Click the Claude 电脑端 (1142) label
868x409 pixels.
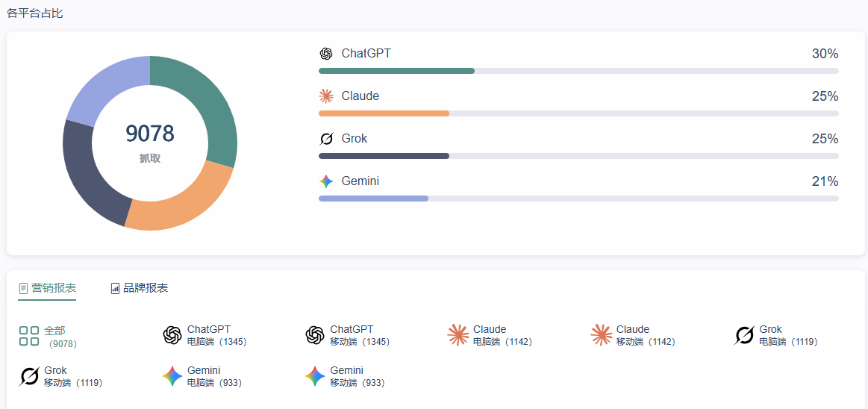tap(502, 336)
